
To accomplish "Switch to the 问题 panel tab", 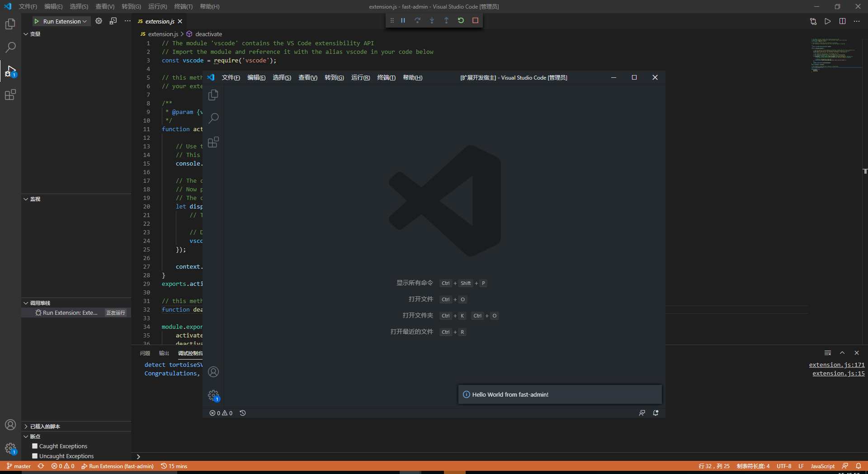I will click(x=145, y=353).
